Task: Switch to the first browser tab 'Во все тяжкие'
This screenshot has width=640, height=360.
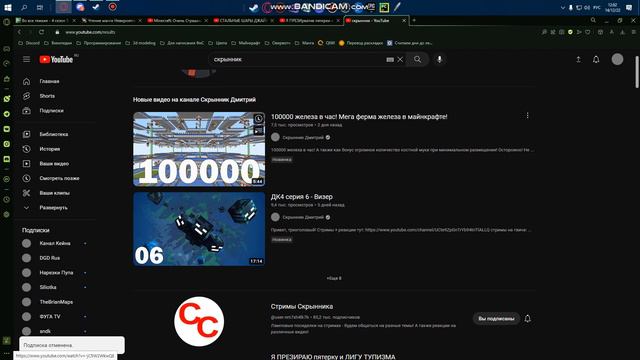Action: (44, 20)
